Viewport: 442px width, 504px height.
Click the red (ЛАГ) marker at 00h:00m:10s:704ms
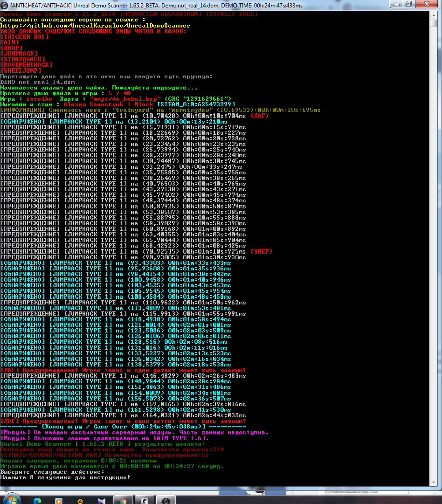tap(259, 116)
